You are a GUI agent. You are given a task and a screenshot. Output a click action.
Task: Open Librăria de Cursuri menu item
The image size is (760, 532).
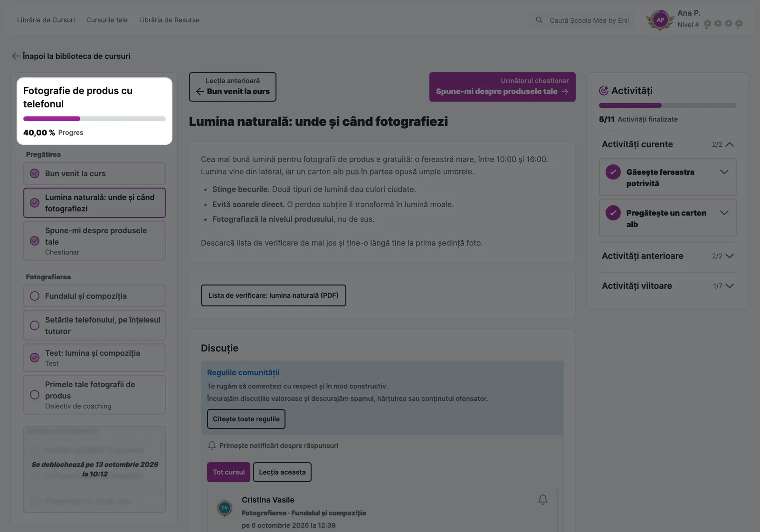pyautogui.click(x=46, y=20)
